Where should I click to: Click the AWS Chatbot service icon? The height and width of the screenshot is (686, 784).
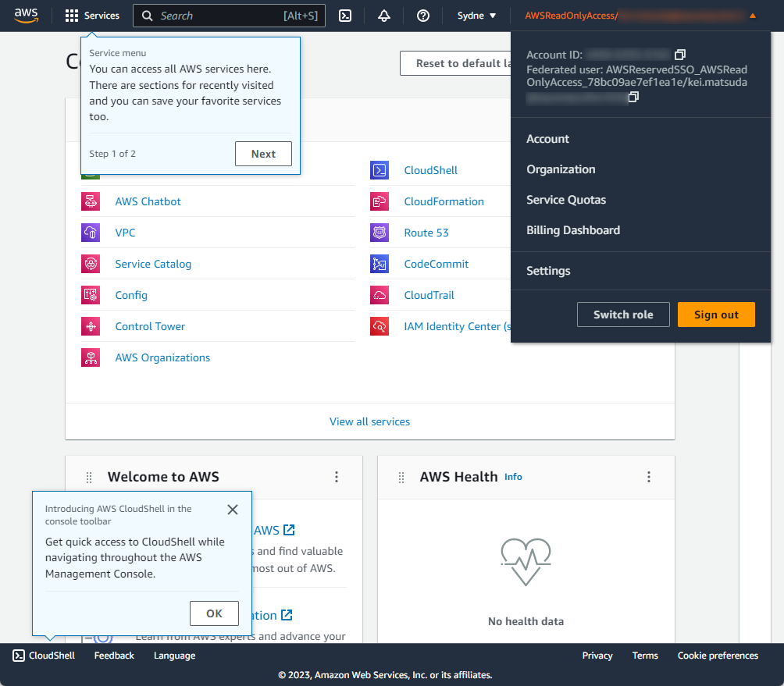[x=91, y=201]
